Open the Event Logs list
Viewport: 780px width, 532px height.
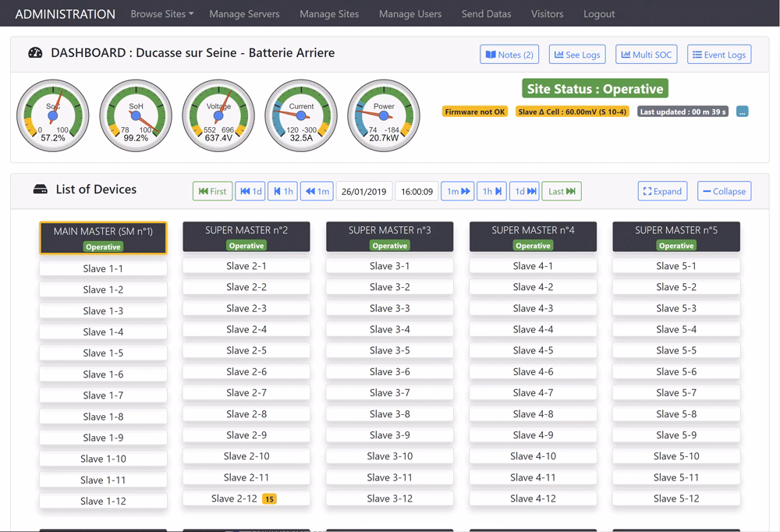(719, 55)
